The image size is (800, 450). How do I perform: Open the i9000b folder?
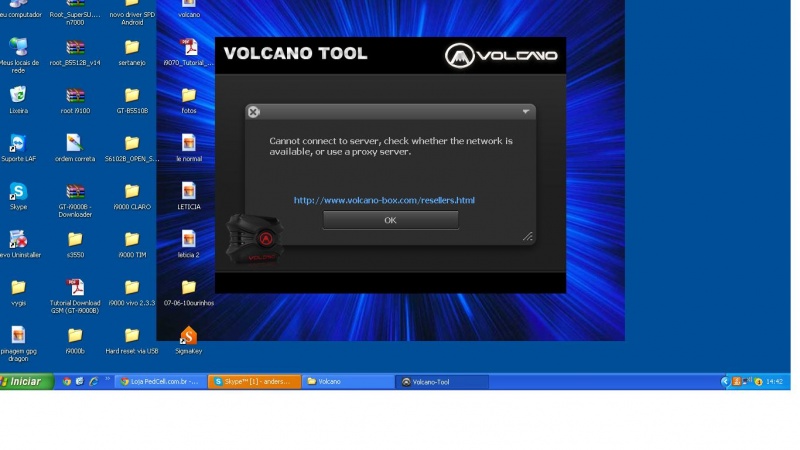click(x=75, y=340)
